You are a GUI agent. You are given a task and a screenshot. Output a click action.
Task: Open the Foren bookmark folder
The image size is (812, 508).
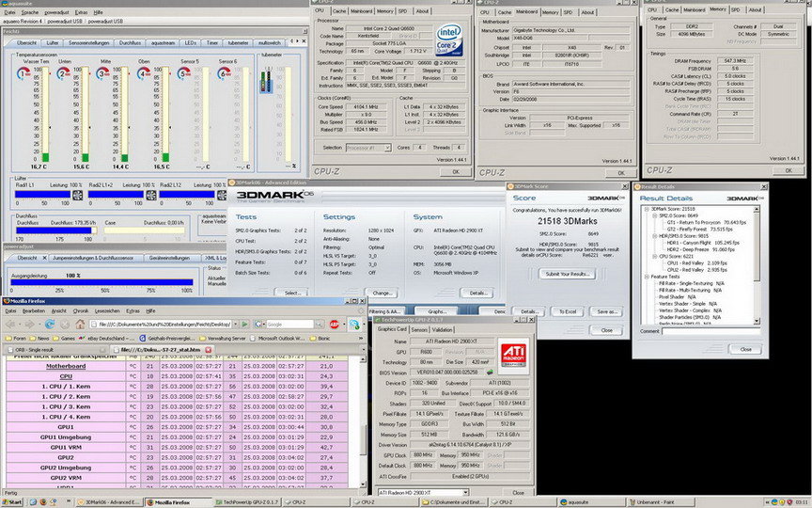click(x=16, y=338)
